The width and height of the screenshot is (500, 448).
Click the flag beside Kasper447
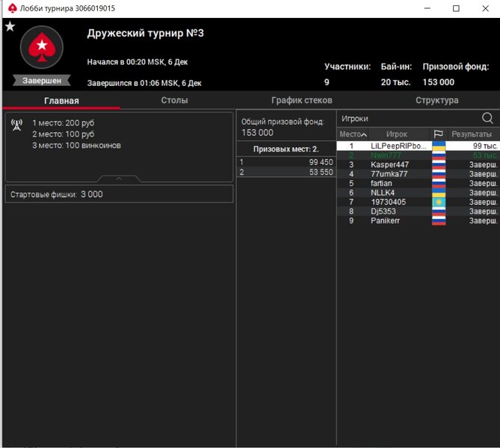[439, 165]
